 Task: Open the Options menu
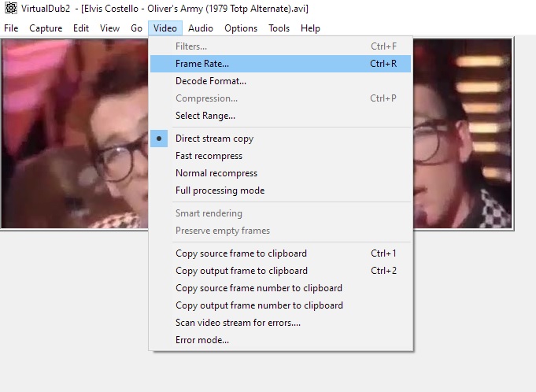[x=241, y=28]
